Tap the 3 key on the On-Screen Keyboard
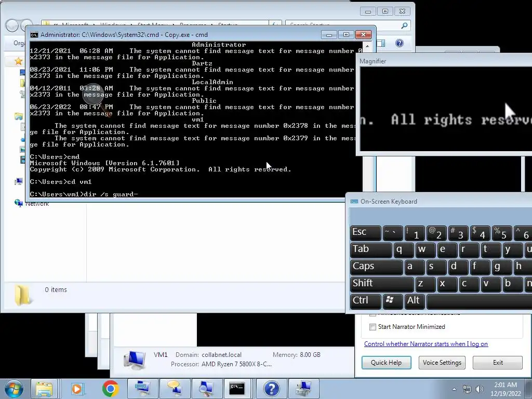Screen dimensions: 532x399 (x=458, y=233)
